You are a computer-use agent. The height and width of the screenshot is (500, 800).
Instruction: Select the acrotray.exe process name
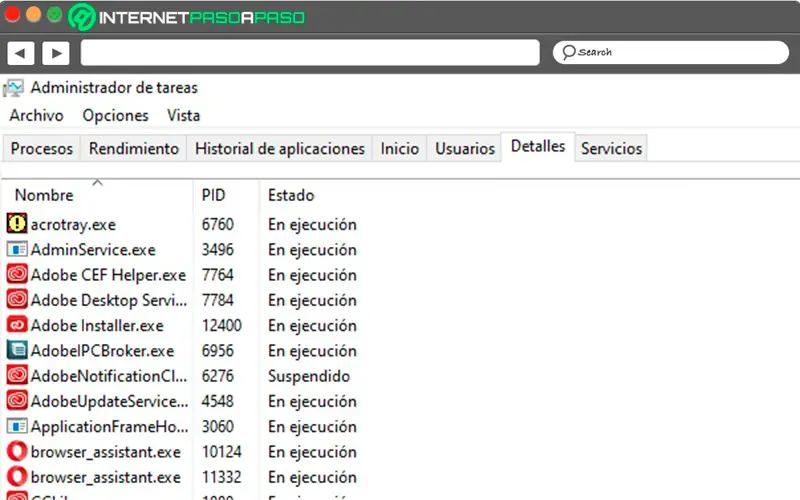(73, 224)
